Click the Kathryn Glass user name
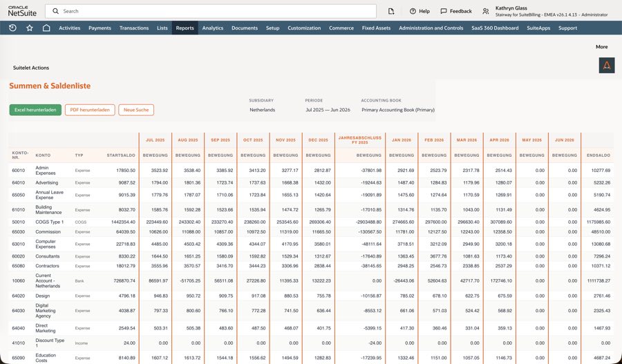This screenshot has width=622, height=364. pyautogui.click(x=511, y=8)
